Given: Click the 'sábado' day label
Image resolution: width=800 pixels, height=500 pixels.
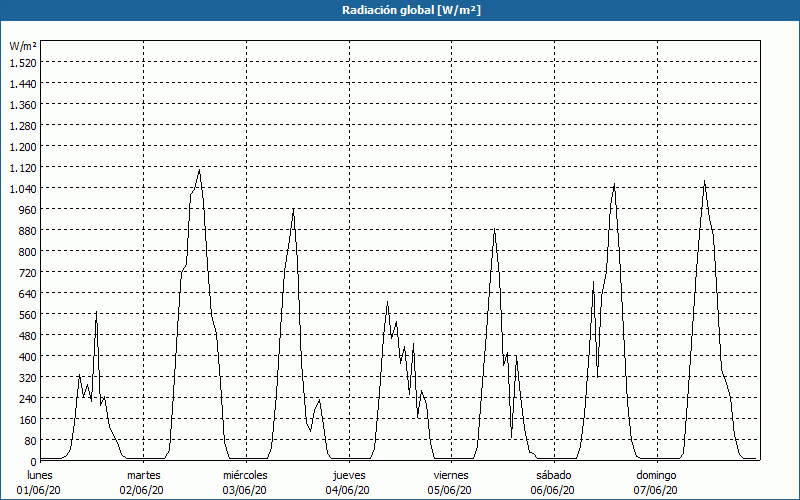Looking at the screenshot, I should click(554, 476).
